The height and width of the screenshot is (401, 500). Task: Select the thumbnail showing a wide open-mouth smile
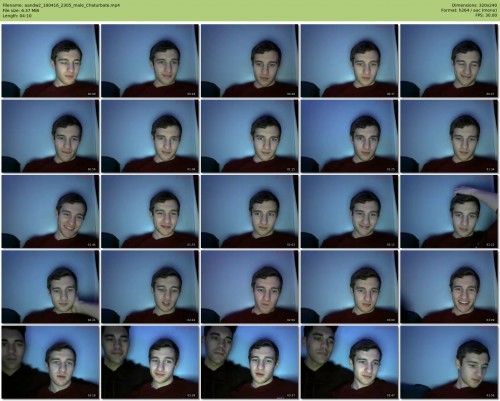click(x=449, y=287)
